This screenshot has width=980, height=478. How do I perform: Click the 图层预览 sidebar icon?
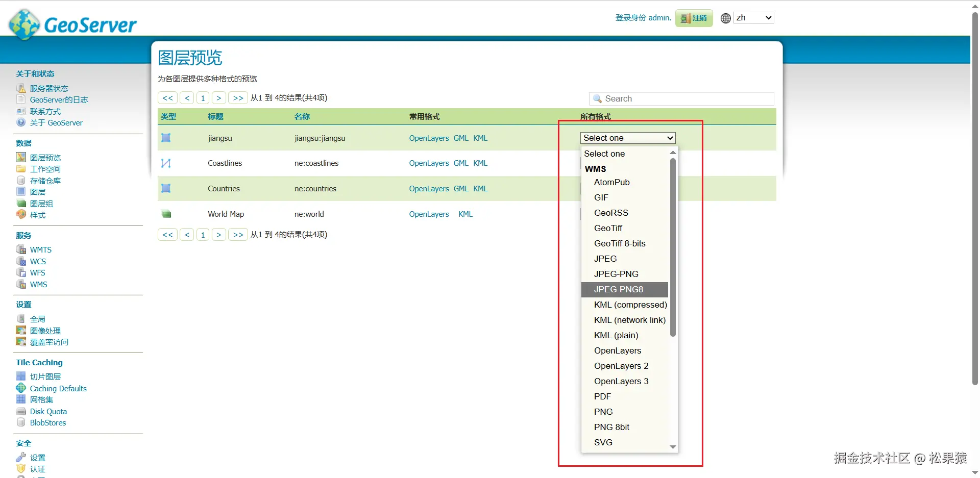(21, 157)
